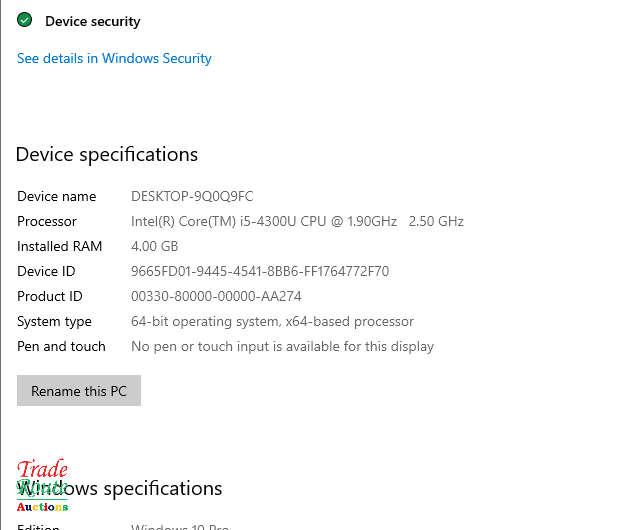Select the Product ID value 00330-80000-00000-AA274
Screen dimensions: 631x530
[x=216, y=296]
